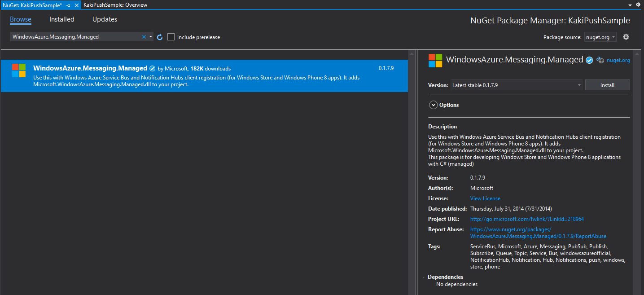This screenshot has width=644, height=295.
Task: Close the NuGet: KakiPushSample tab
Action: pos(76,5)
